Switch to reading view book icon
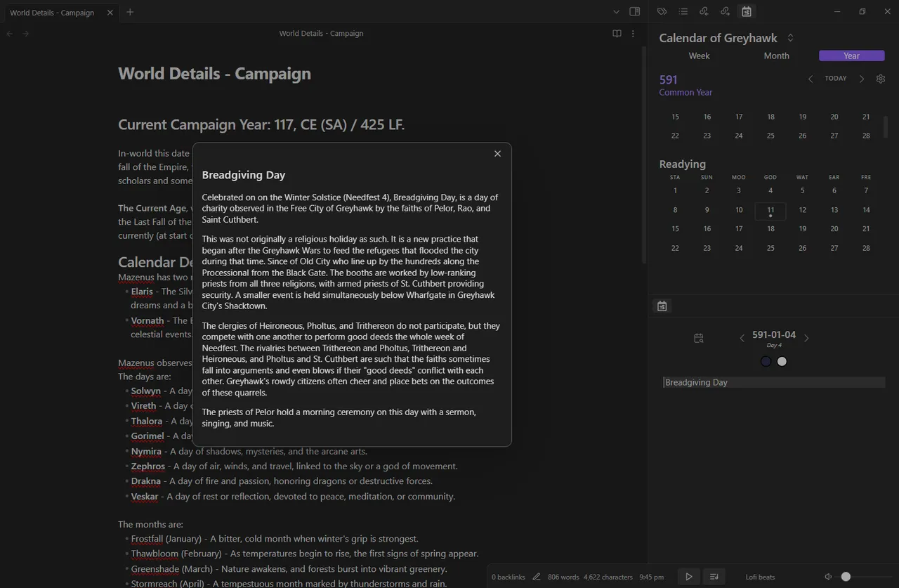The width and height of the screenshot is (899, 588). (x=617, y=33)
